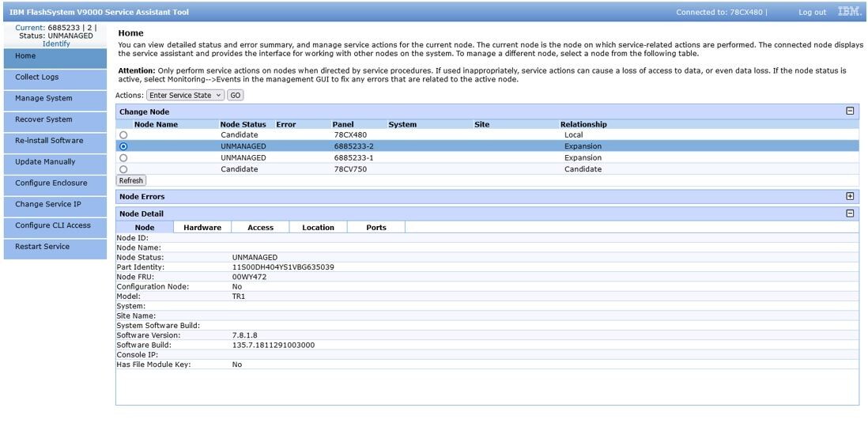Click the GO button
Viewport: 868px width, 427px height.
tap(236, 95)
